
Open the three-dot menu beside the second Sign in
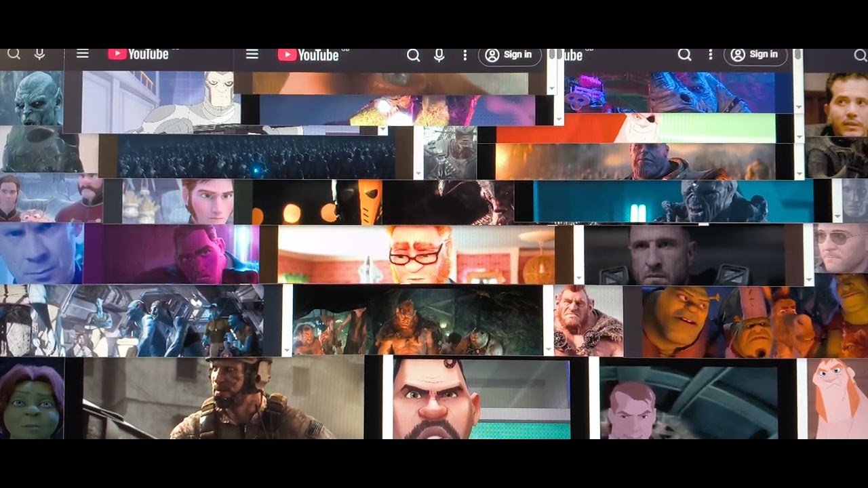tap(711, 54)
